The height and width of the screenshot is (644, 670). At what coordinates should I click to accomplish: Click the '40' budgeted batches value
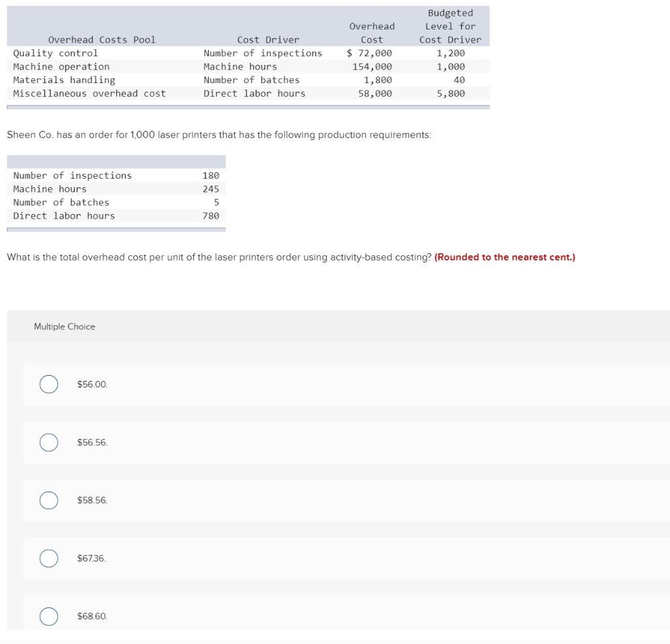pos(459,80)
